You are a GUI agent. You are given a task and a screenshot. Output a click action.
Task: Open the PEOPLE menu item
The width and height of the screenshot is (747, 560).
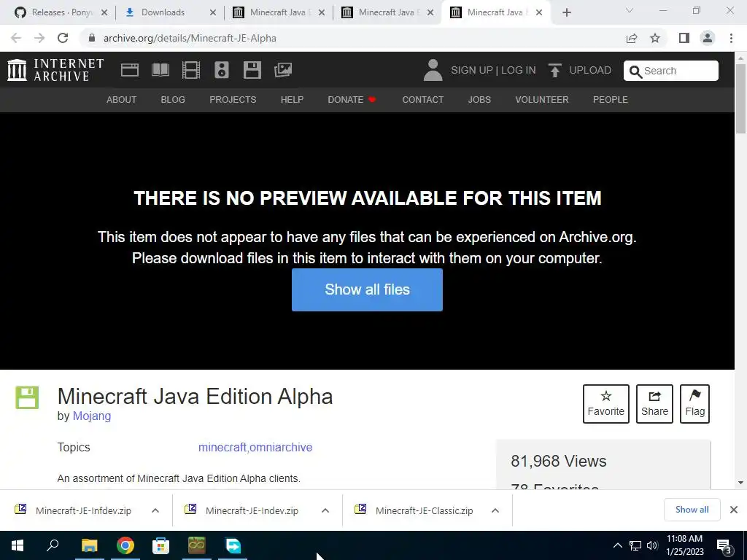(611, 99)
